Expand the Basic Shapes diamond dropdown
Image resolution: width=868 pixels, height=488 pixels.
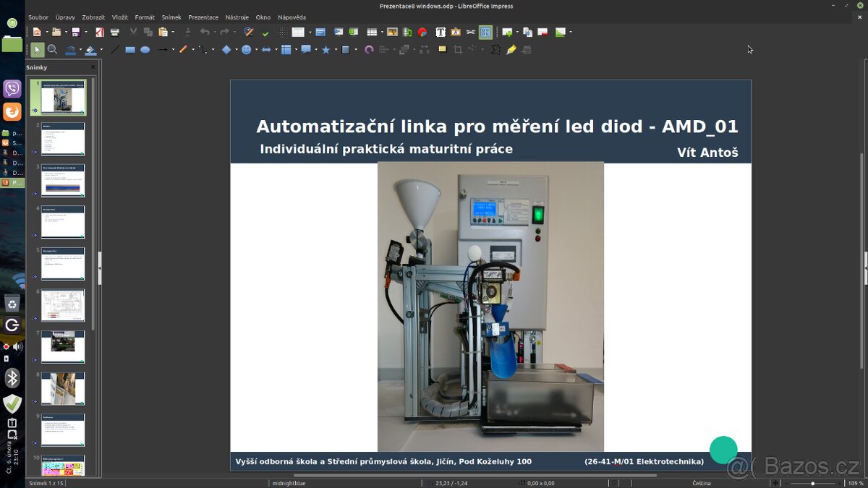click(236, 50)
